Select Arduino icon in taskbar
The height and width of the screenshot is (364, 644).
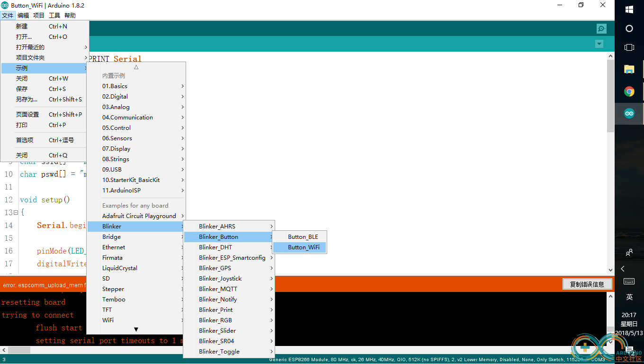pos(629,114)
